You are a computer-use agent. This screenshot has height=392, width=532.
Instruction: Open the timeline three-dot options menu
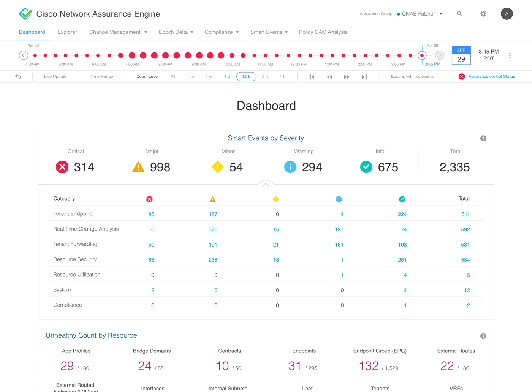(x=510, y=56)
